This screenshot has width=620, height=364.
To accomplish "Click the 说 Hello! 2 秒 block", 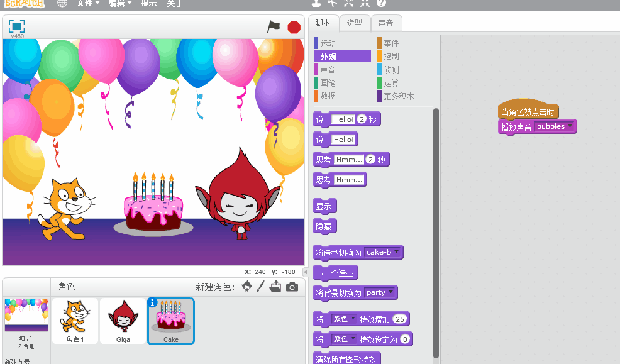I will click(346, 119).
